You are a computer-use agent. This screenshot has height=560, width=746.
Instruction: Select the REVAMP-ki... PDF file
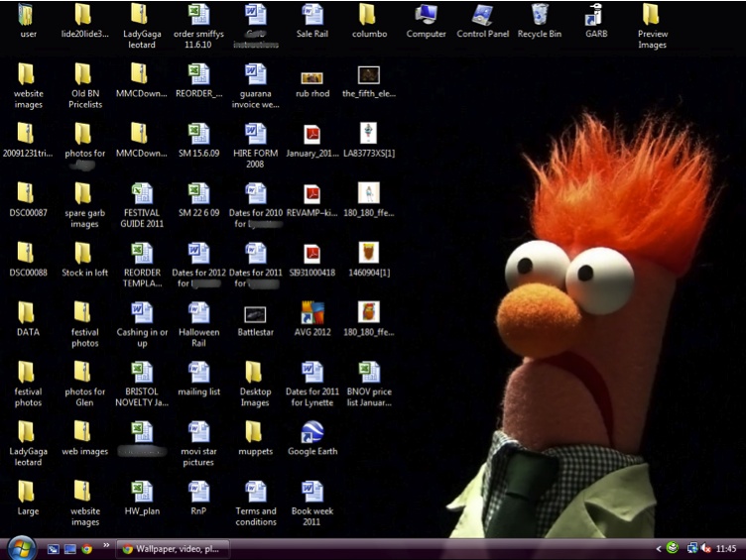[312, 201]
